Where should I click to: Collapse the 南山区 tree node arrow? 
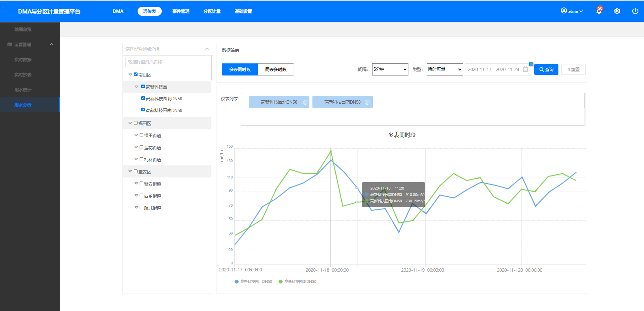(x=130, y=74)
